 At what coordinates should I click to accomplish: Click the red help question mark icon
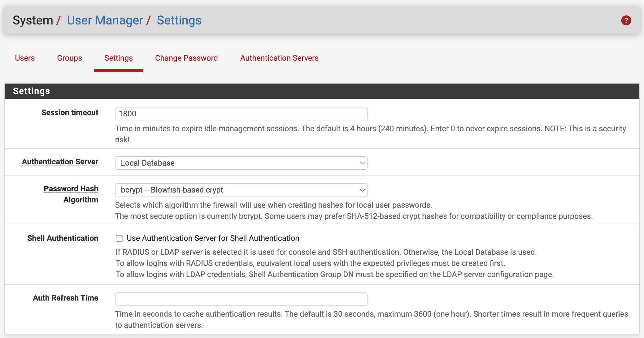coord(626,20)
